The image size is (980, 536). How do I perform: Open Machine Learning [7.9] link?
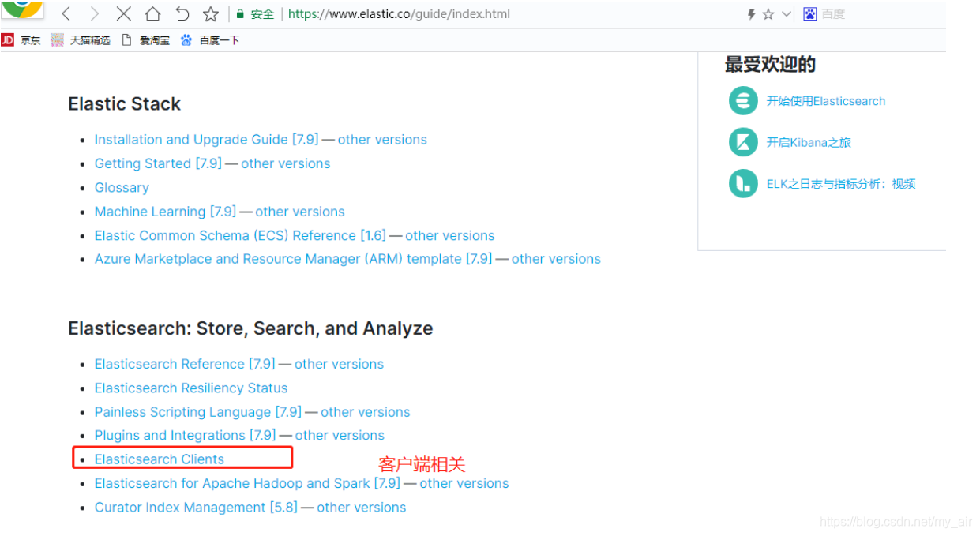point(165,212)
